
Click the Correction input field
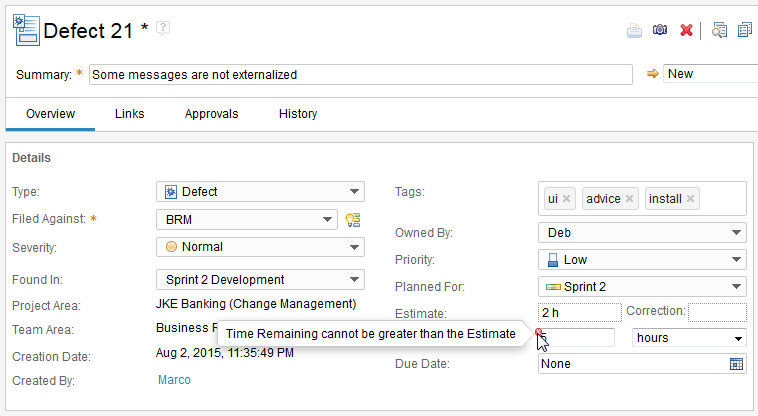pyautogui.click(x=717, y=313)
